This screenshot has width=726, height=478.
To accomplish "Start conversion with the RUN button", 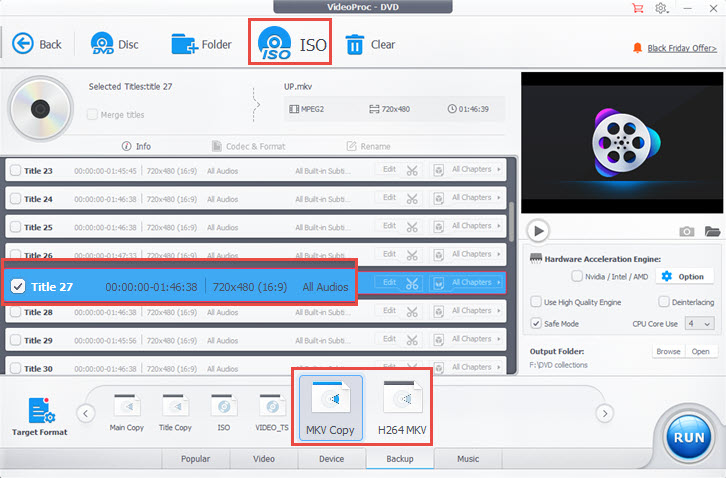I will pos(689,437).
